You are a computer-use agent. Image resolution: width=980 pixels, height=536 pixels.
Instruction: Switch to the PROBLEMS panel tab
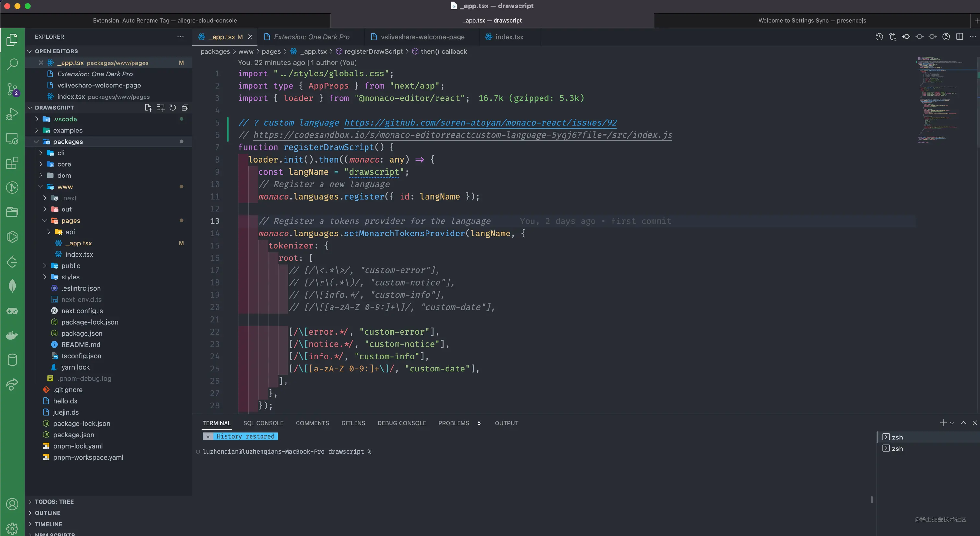[453, 423]
